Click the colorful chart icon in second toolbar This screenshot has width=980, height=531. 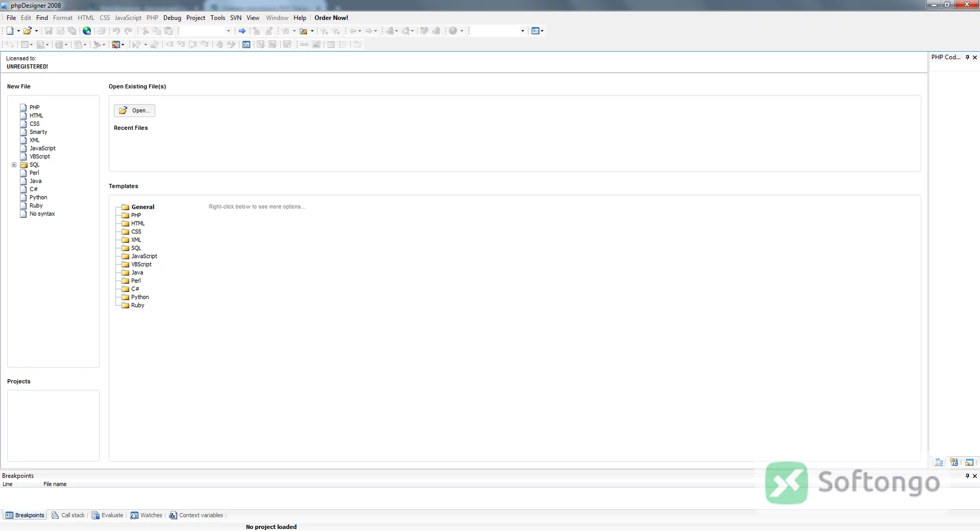116,45
